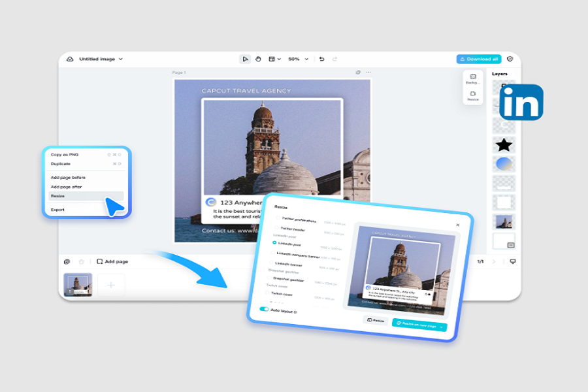This screenshot has height=392, width=588.
Task: Expand the arrow beside the layout icon
Action: click(x=279, y=59)
